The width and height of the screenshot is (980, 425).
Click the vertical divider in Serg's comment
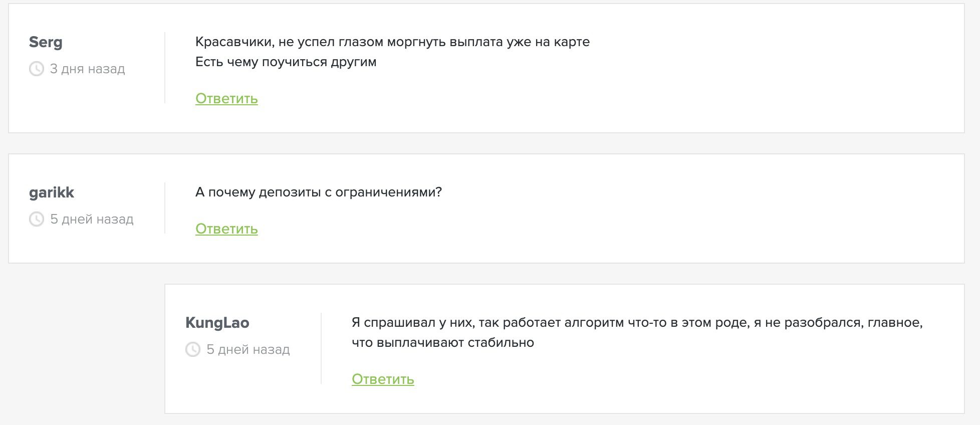click(x=165, y=68)
